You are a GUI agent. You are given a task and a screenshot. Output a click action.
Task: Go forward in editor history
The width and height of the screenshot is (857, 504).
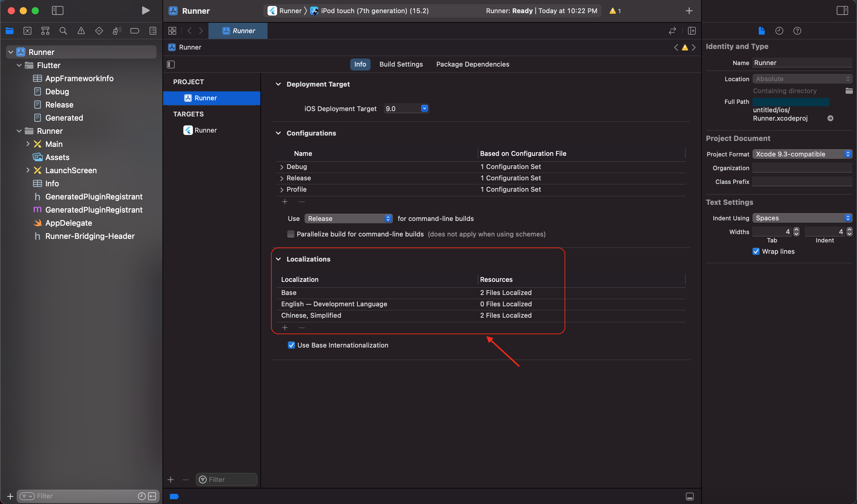pos(201,31)
